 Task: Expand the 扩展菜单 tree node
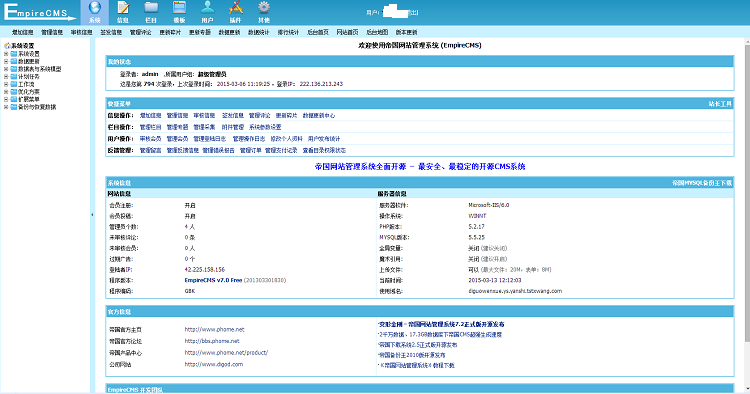tap(6, 99)
